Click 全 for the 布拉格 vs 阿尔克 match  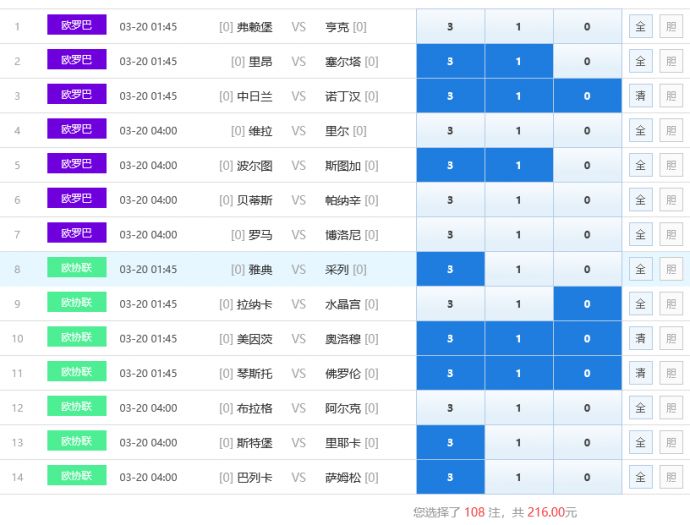coord(640,408)
